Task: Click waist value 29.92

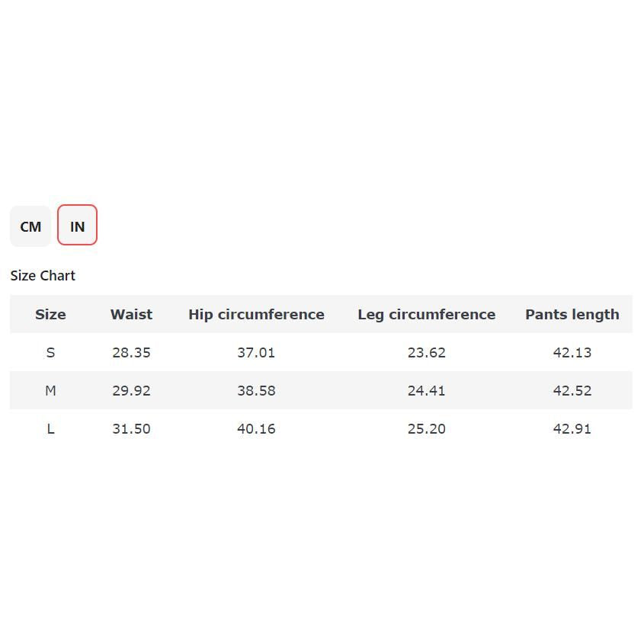Action: [x=131, y=390]
